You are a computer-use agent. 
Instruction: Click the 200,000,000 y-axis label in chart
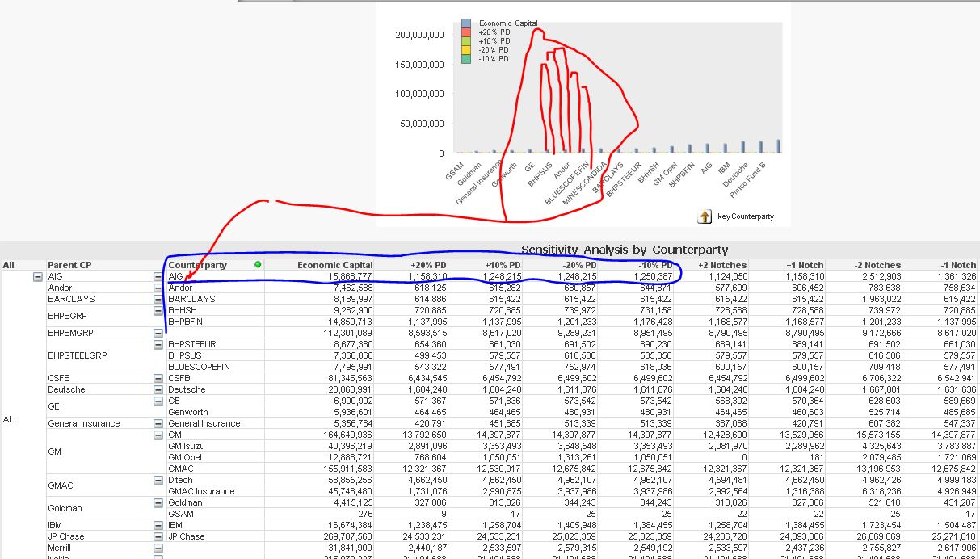click(x=420, y=35)
